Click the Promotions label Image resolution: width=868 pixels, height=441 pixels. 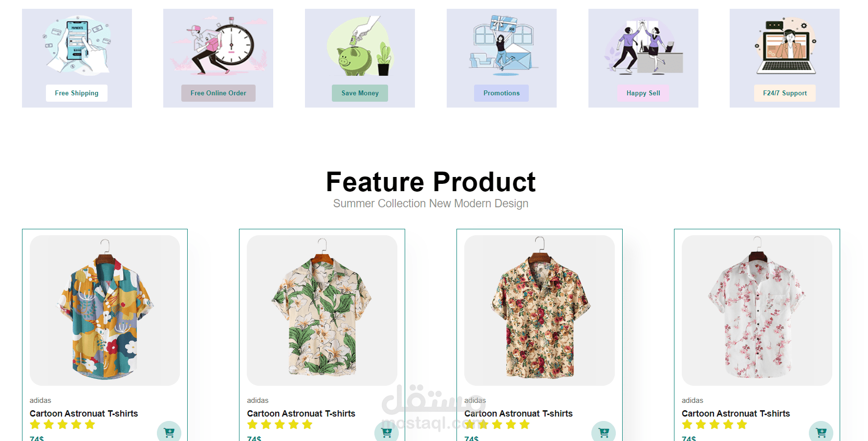pos(501,93)
